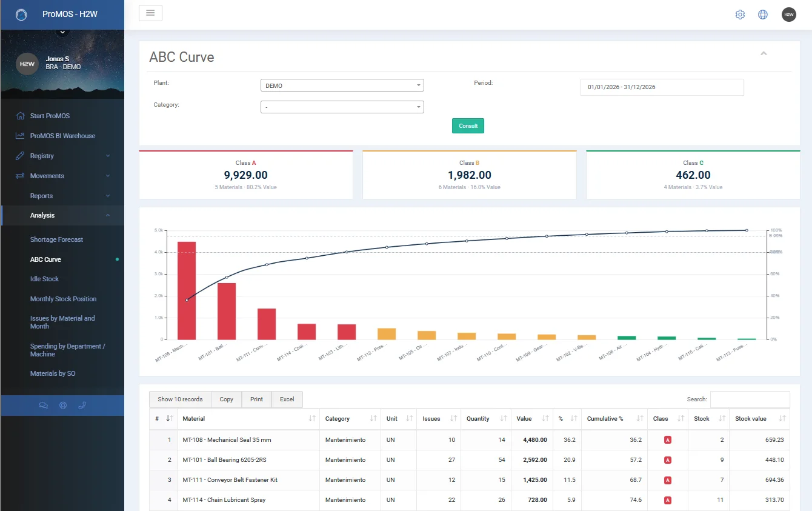Expand the user profile chevron in sidebar

(63, 32)
